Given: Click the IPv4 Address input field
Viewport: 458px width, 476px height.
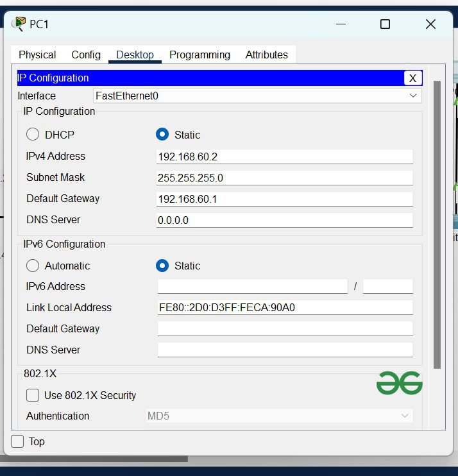Looking at the screenshot, I should [284, 157].
